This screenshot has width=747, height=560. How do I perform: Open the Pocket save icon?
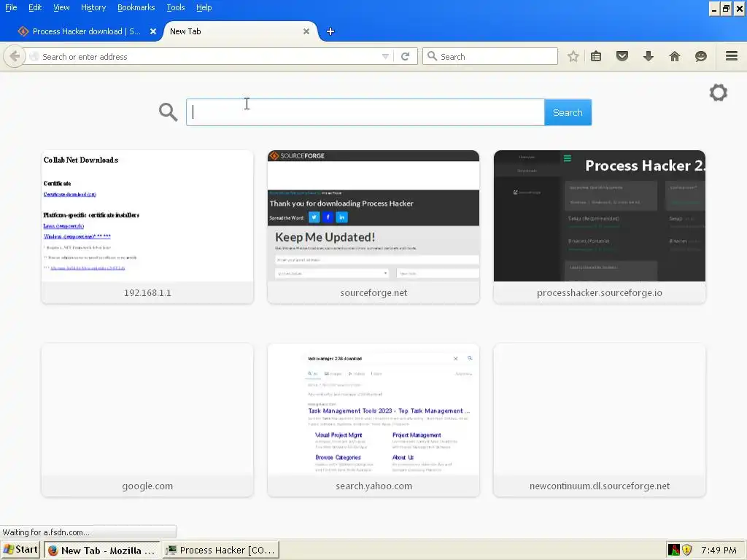[x=622, y=57]
